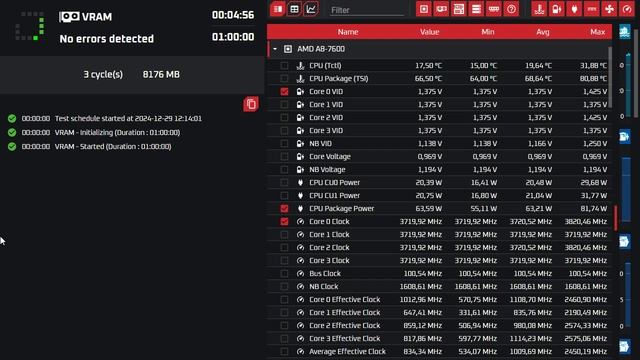Click the NB Clock max 1608,61 MHz
The image size is (640, 360).
(586, 287)
